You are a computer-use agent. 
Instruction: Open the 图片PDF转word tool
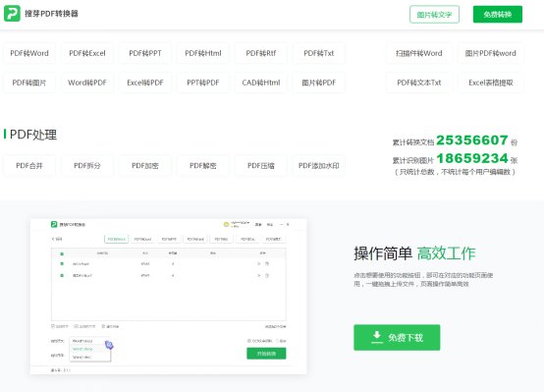(491, 53)
